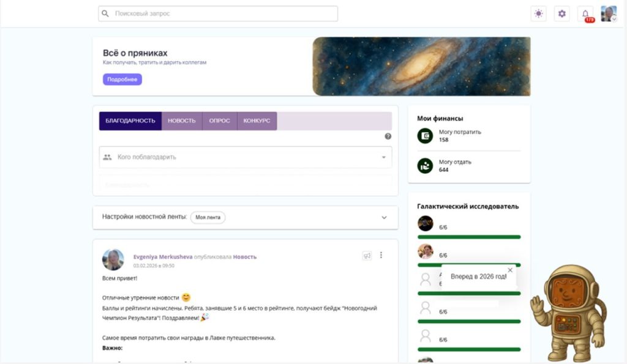Open Evgeniya Merkusheva's avatar photo

(113, 260)
